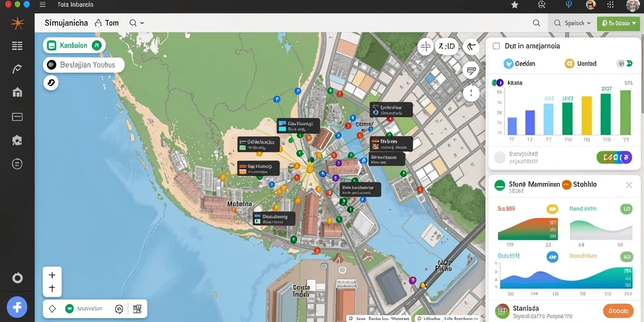The width and height of the screenshot is (644, 322).
Task: Click the orange button in Stanisda row
Action: 619,311
